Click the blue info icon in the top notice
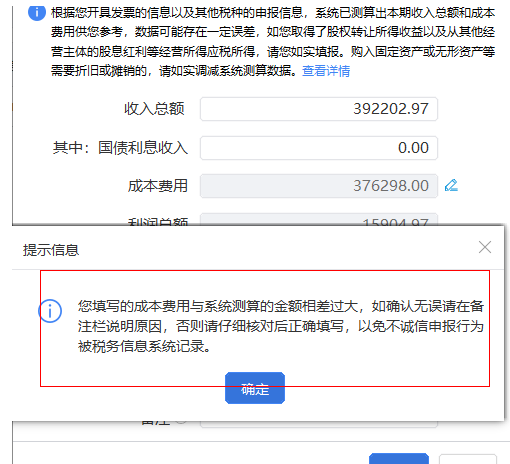This screenshot has width=510, height=464. 37,13
